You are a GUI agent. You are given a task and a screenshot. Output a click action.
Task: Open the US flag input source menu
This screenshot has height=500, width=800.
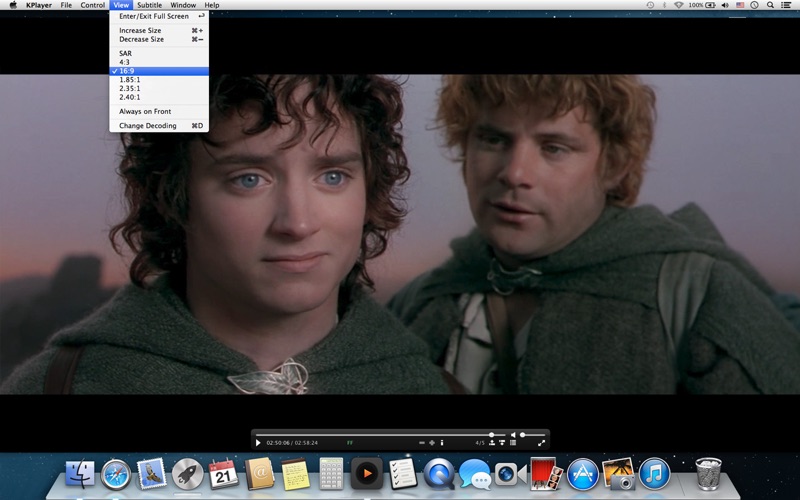click(740, 5)
